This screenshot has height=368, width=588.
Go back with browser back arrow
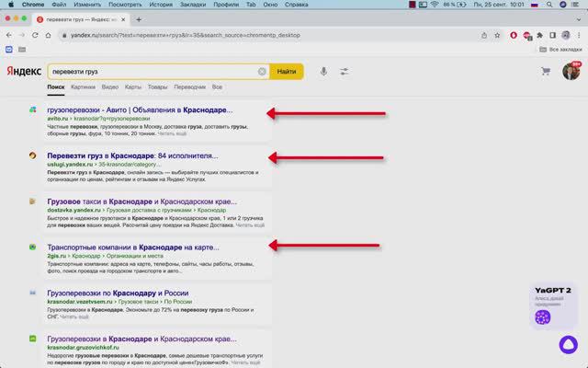coord(9,35)
